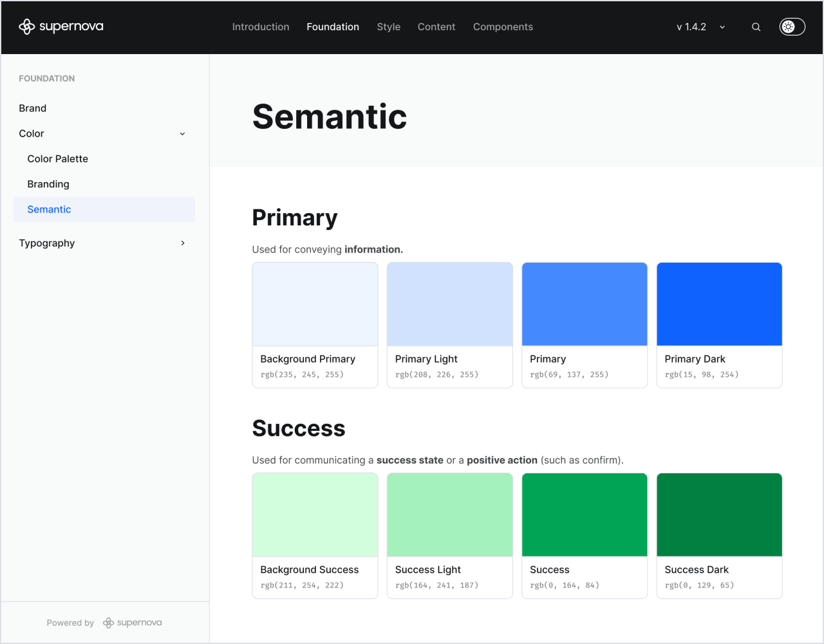
Task: Navigate to the Brand page
Action: tap(33, 108)
